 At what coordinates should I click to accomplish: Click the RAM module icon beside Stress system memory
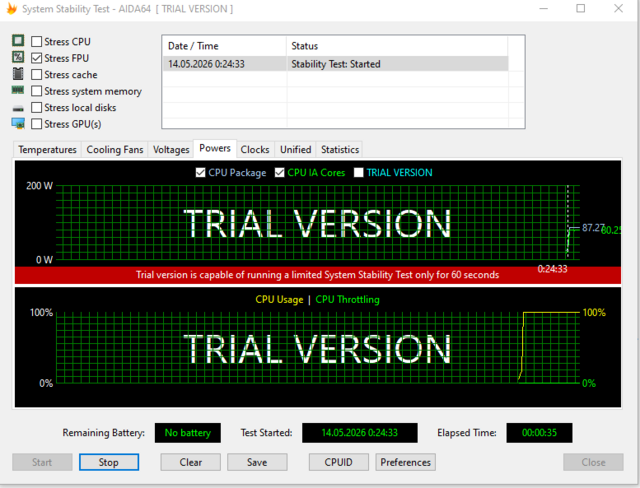pyautogui.click(x=18, y=90)
